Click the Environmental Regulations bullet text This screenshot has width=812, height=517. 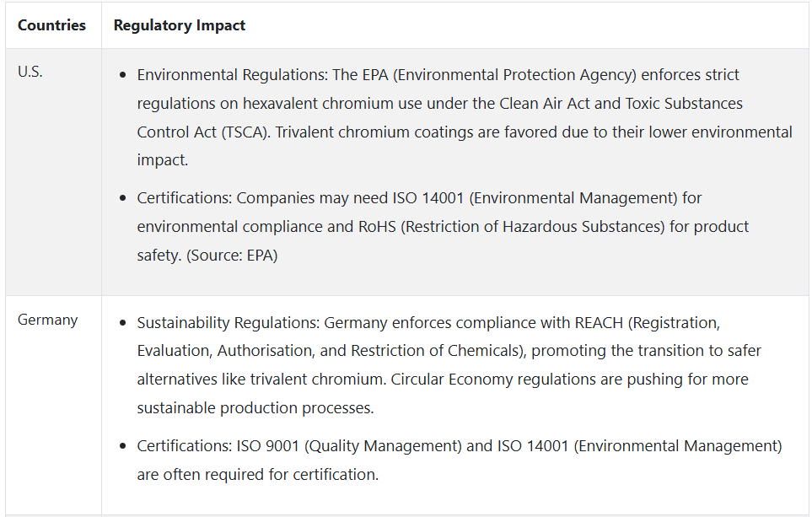(x=232, y=75)
